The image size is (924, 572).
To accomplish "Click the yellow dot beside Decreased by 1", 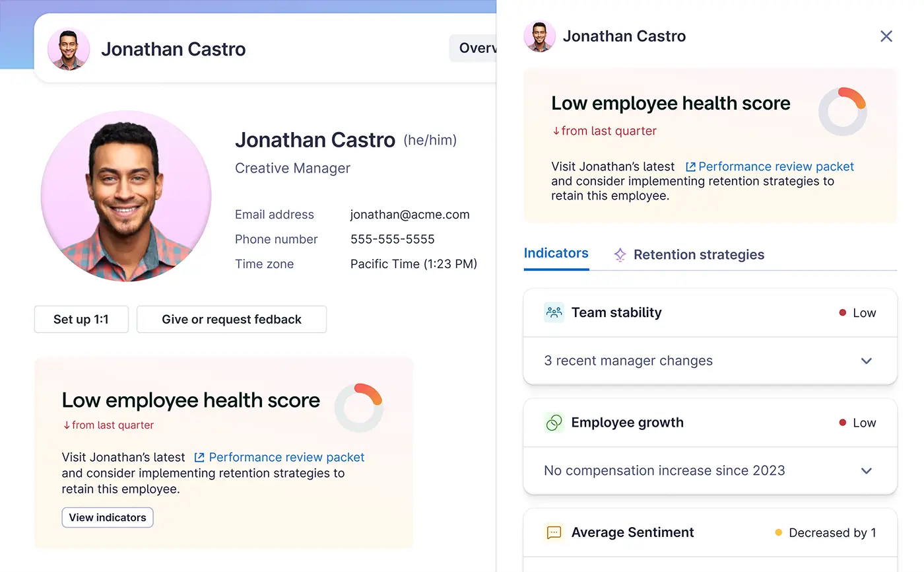I will pyautogui.click(x=779, y=532).
